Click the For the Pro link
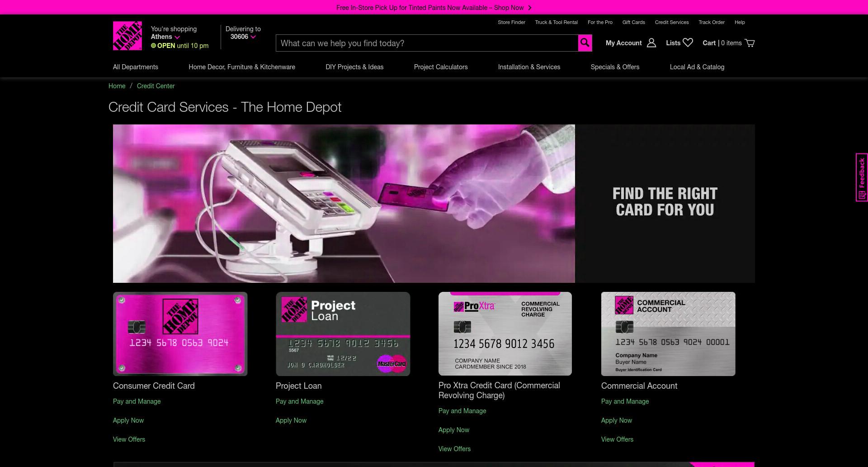 pyautogui.click(x=600, y=22)
